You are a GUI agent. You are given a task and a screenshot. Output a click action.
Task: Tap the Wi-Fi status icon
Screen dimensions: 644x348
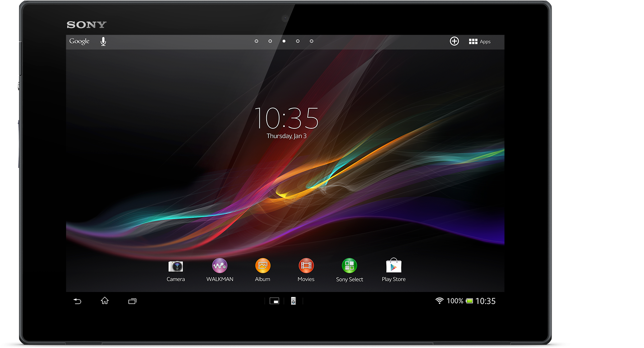click(x=439, y=301)
